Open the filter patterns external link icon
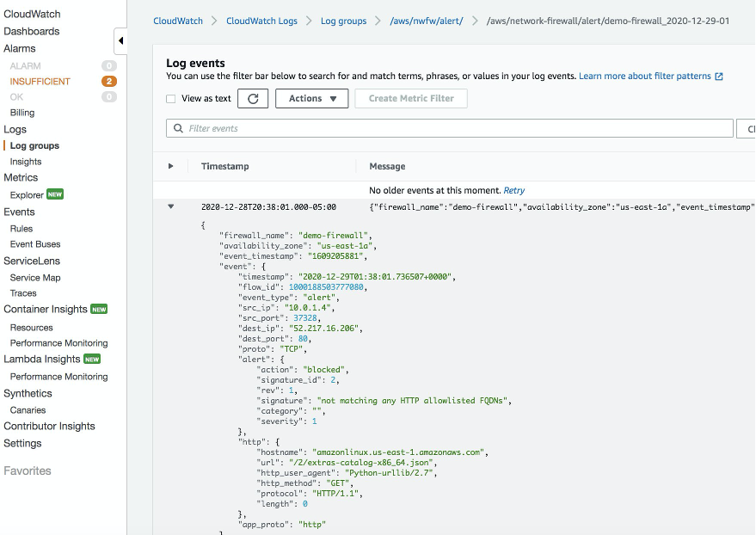Screen dimensions: 756x535 click(x=718, y=75)
